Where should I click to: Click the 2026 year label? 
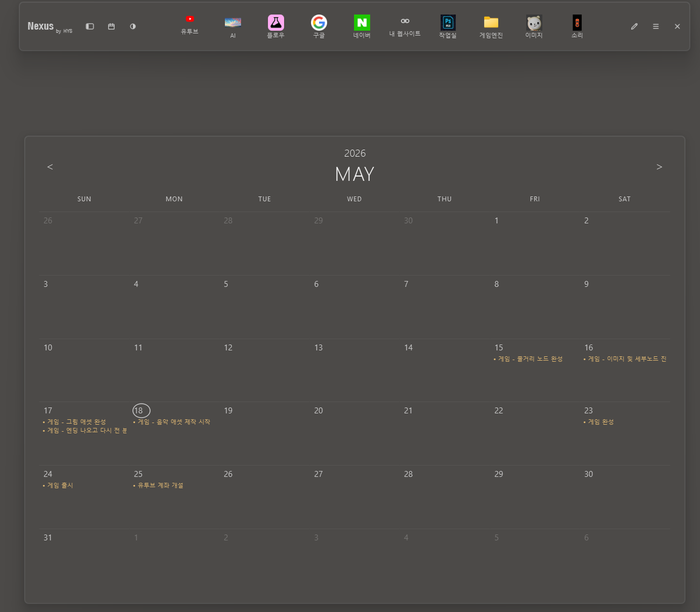click(x=355, y=153)
